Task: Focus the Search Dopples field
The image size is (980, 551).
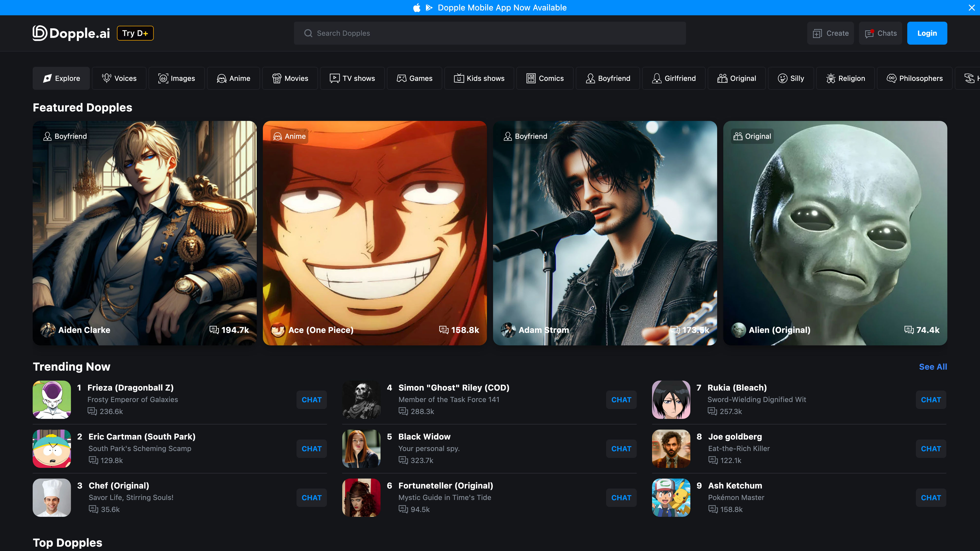Action: [x=490, y=33]
